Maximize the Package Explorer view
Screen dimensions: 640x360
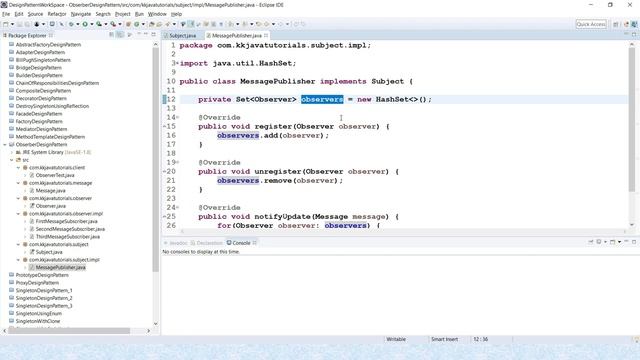point(153,35)
